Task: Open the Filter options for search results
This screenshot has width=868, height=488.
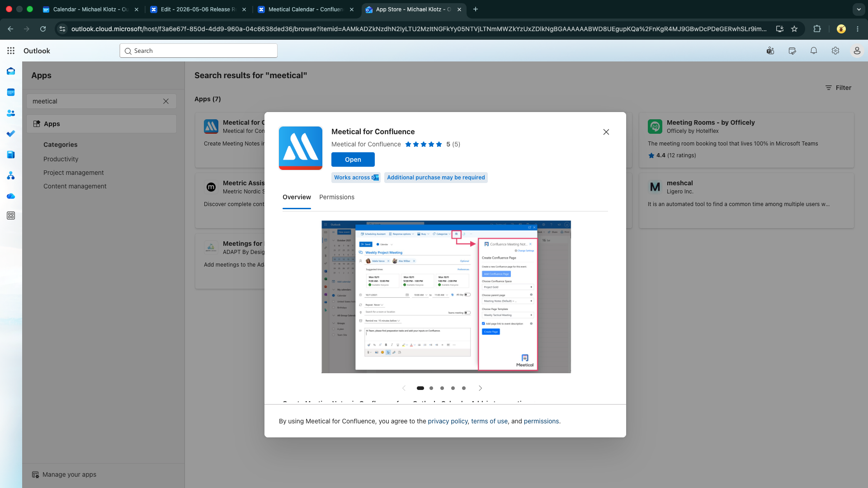Action: coord(839,88)
